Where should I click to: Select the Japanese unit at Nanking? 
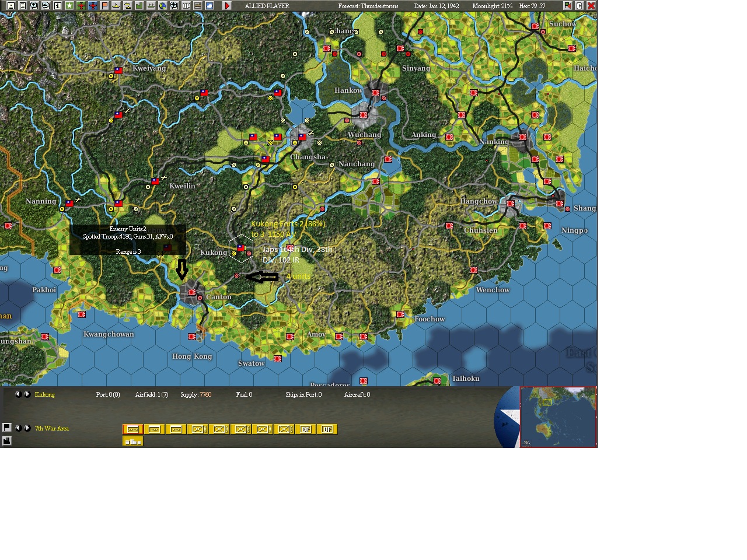pos(523,137)
